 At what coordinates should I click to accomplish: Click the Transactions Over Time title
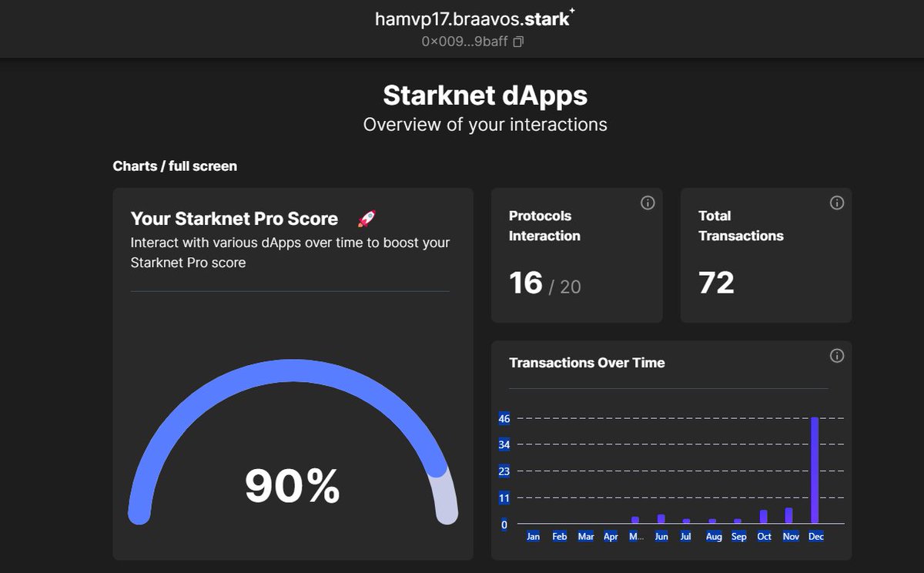587,363
